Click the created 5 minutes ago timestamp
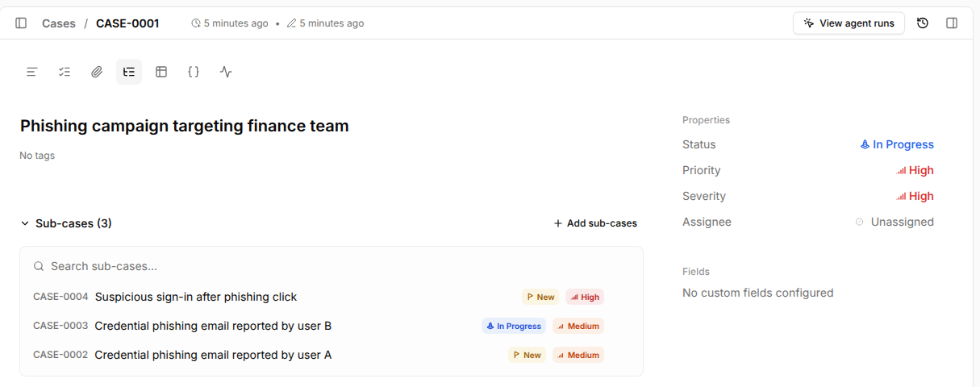Viewport: 980px width, 387px height. click(x=230, y=23)
